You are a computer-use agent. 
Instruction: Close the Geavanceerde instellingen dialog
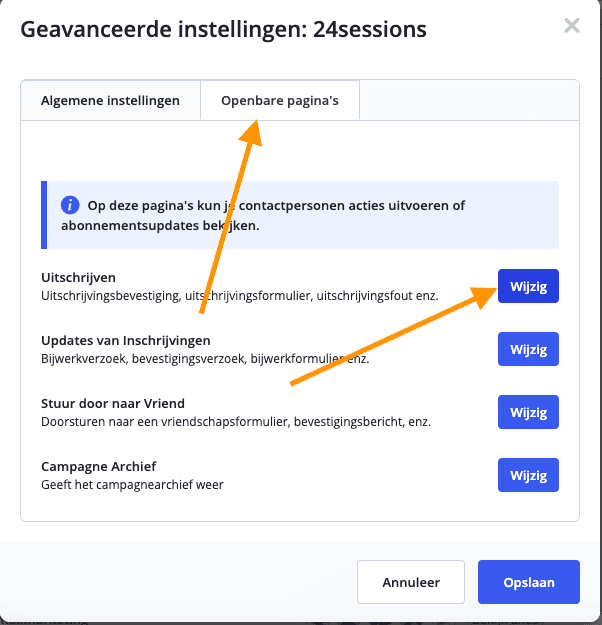click(572, 26)
